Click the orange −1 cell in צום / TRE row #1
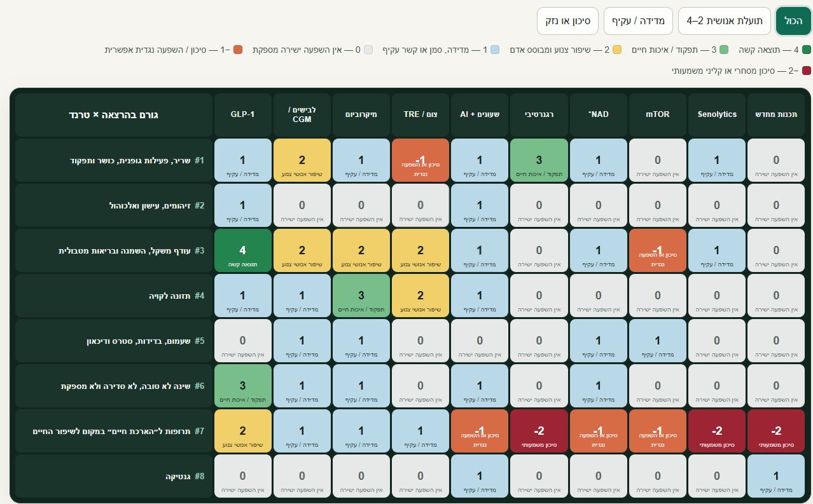This screenshot has width=813, height=504. pyautogui.click(x=420, y=160)
